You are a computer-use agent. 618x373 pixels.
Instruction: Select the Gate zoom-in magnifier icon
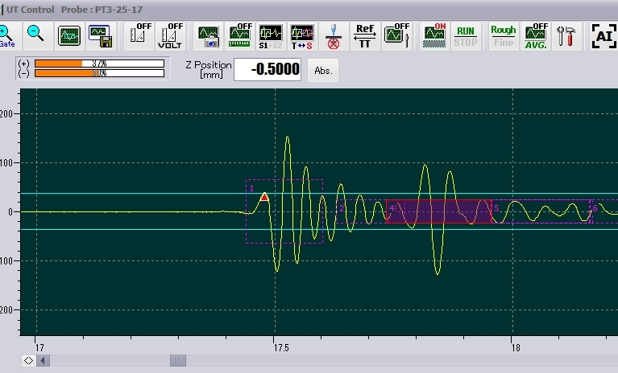[8, 36]
